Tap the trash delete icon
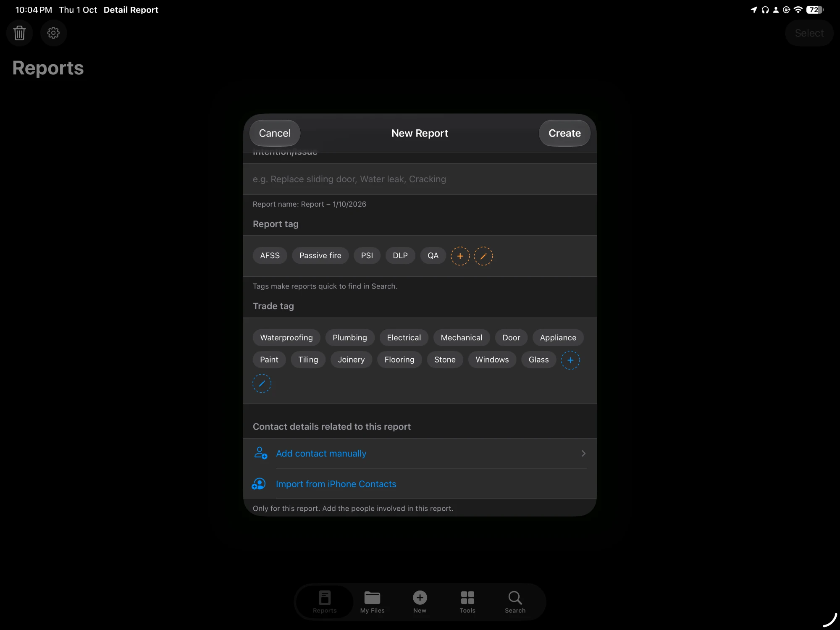This screenshot has width=840, height=630. coord(19,33)
